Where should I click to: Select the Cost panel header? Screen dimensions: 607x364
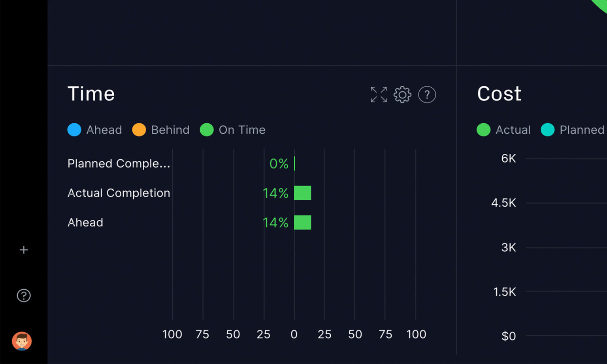tap(499, 94)
